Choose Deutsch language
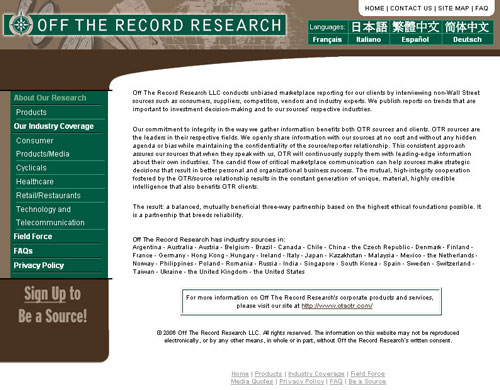Screen dimensions: 500x390 click(x=467, y=39)
